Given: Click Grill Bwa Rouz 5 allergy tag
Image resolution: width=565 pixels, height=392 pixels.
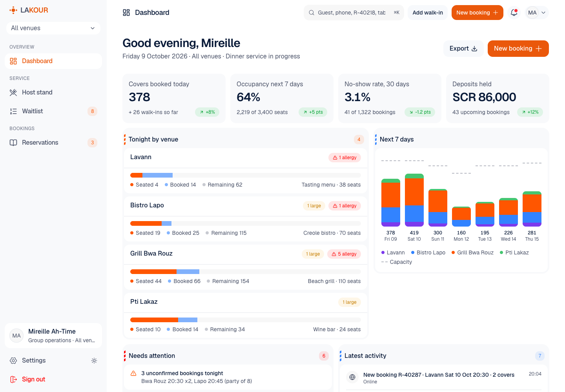Looking at the screenshot, I should 344,254.
